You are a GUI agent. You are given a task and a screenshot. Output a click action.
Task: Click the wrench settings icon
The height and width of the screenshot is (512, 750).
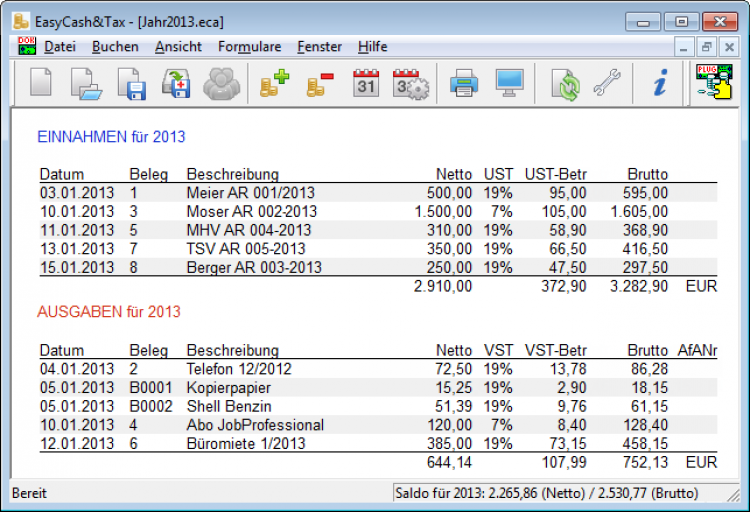(x=607, y=84)
